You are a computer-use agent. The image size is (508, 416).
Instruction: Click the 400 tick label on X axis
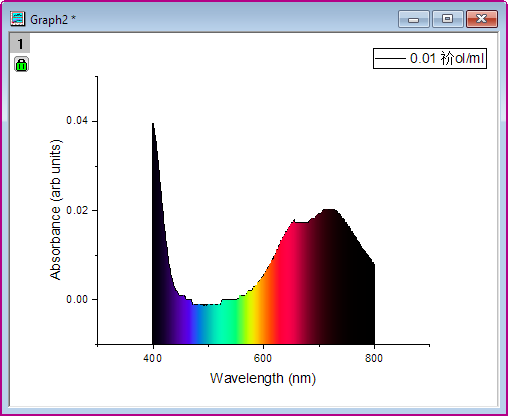[152, 358]
